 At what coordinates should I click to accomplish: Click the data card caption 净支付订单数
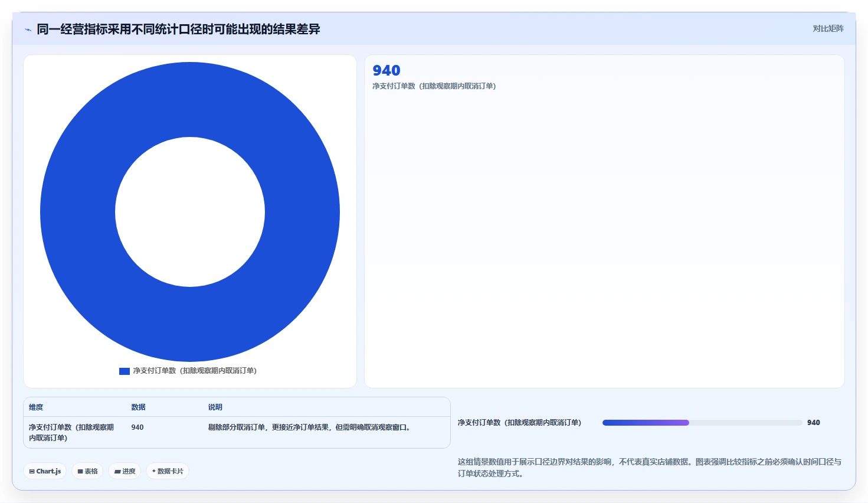point(434,86)
